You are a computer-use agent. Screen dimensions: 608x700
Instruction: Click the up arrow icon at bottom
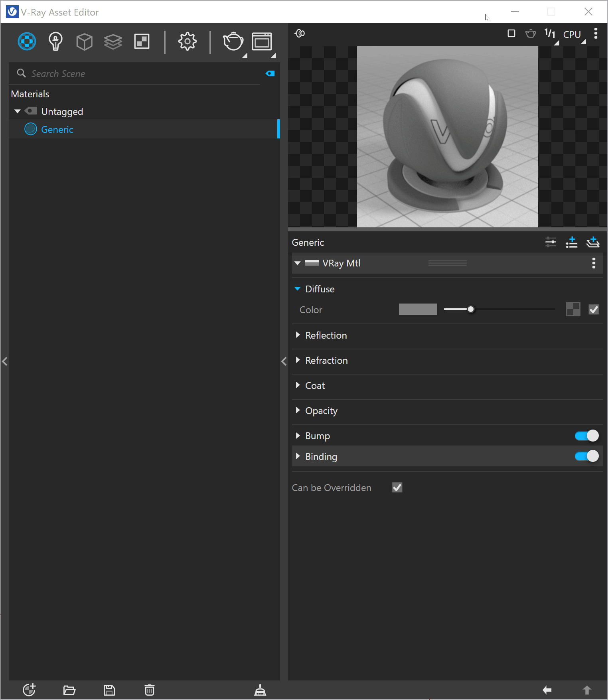tap(587, 690)
